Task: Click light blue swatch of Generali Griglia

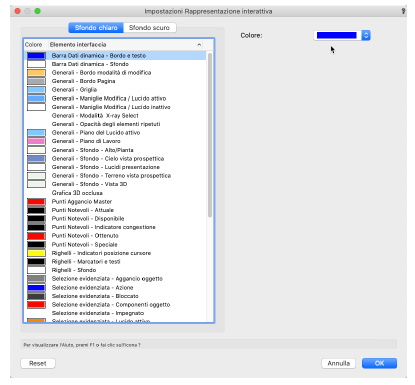Action: point(36,90)
